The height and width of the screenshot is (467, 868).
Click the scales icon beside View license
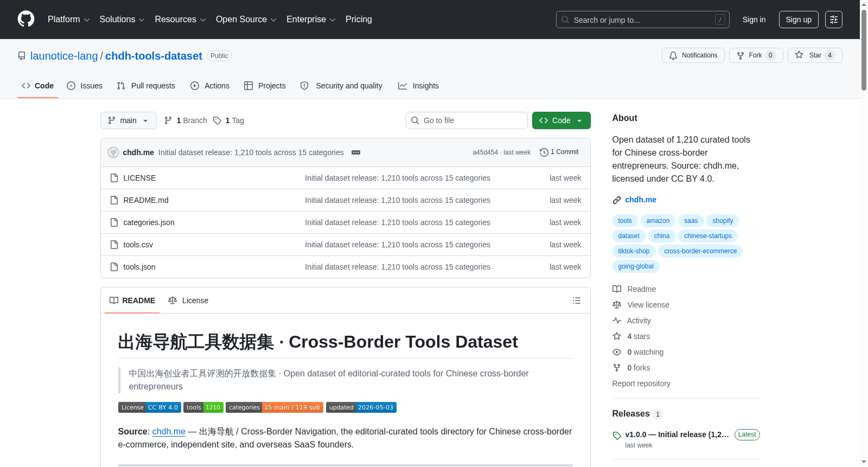click(617, 305)
